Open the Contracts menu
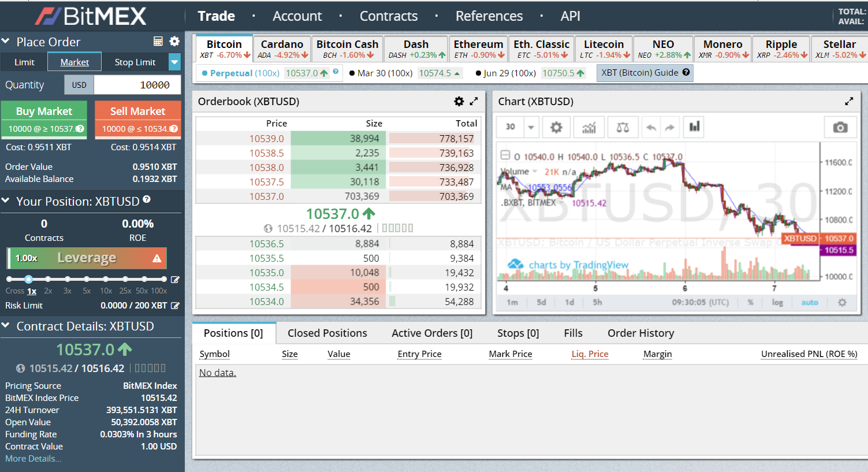The image size is (868, 472). (389, 16)
